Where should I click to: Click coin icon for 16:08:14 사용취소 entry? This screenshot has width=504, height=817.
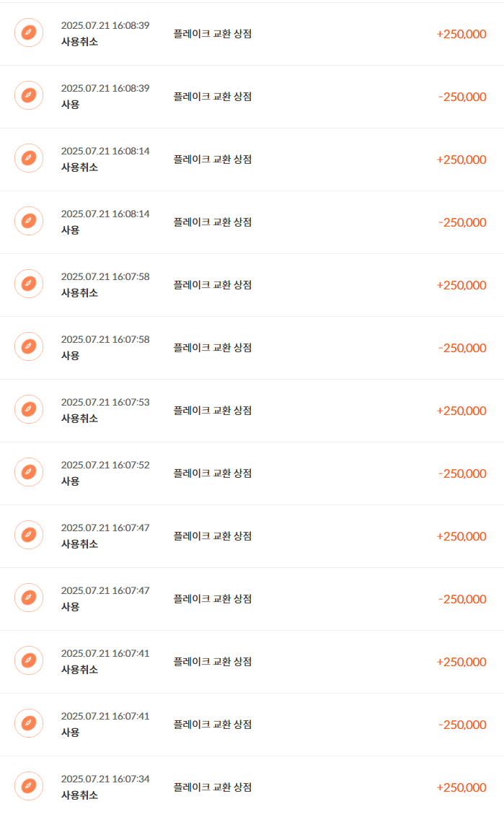coord(29,158)
